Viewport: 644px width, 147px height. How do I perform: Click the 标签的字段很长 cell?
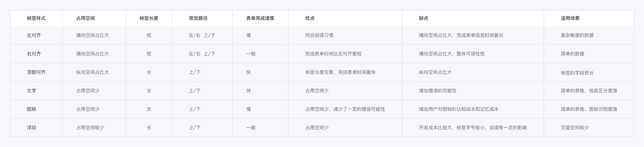point(577,72)
